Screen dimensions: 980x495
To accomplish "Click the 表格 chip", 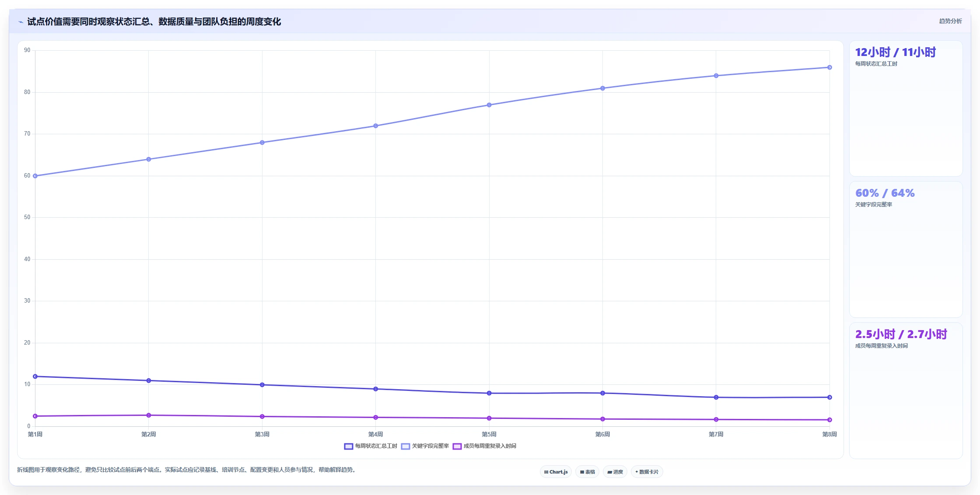I will click(588, 472).
